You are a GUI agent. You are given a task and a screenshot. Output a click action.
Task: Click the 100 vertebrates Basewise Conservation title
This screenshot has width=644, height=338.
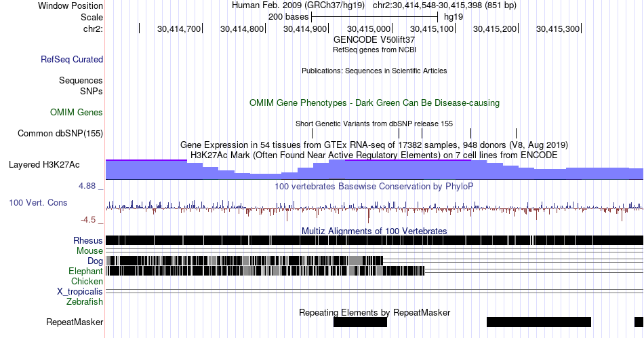coord(374,186)
